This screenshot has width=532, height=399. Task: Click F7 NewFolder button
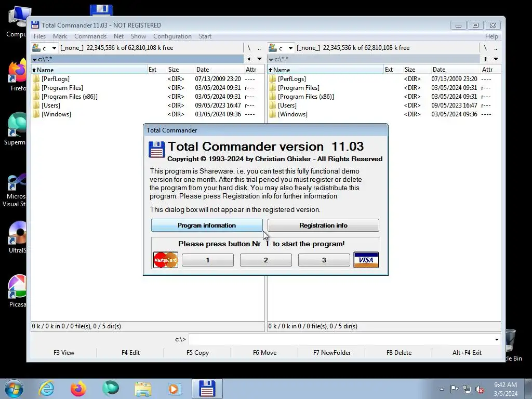coord(332,353)
